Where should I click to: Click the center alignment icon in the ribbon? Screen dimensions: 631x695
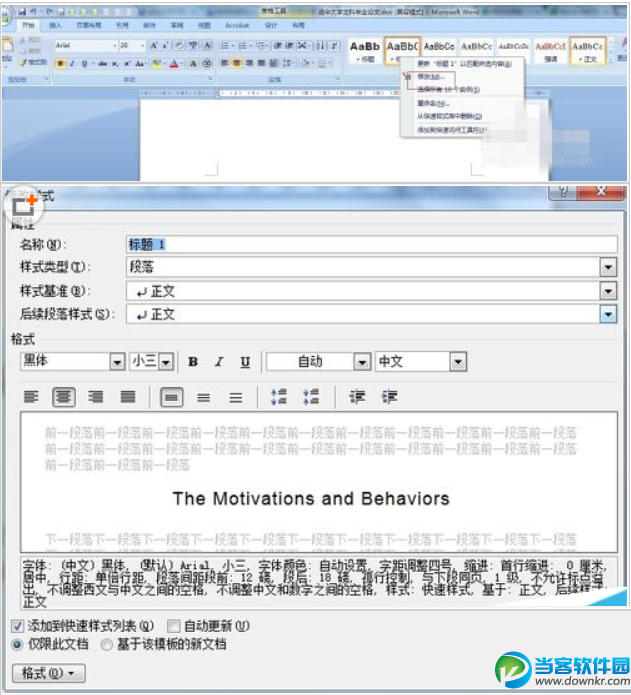[x=236, y=63]
